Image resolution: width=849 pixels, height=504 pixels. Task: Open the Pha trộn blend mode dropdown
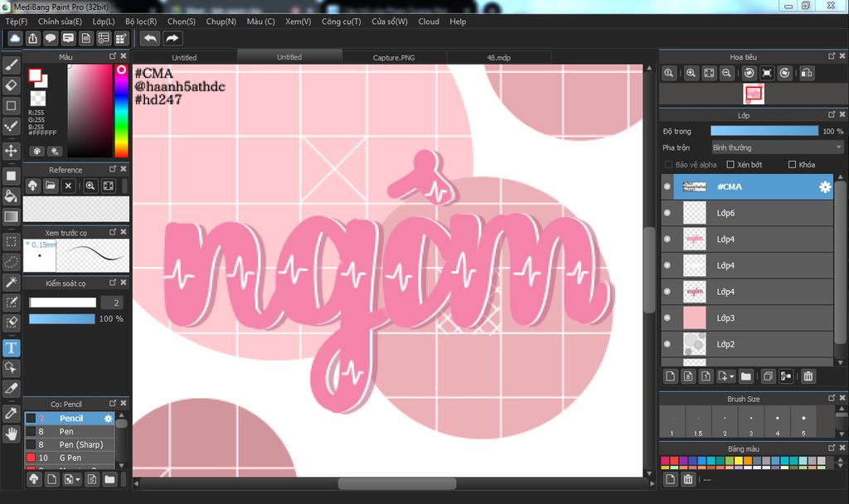[778, 148]
